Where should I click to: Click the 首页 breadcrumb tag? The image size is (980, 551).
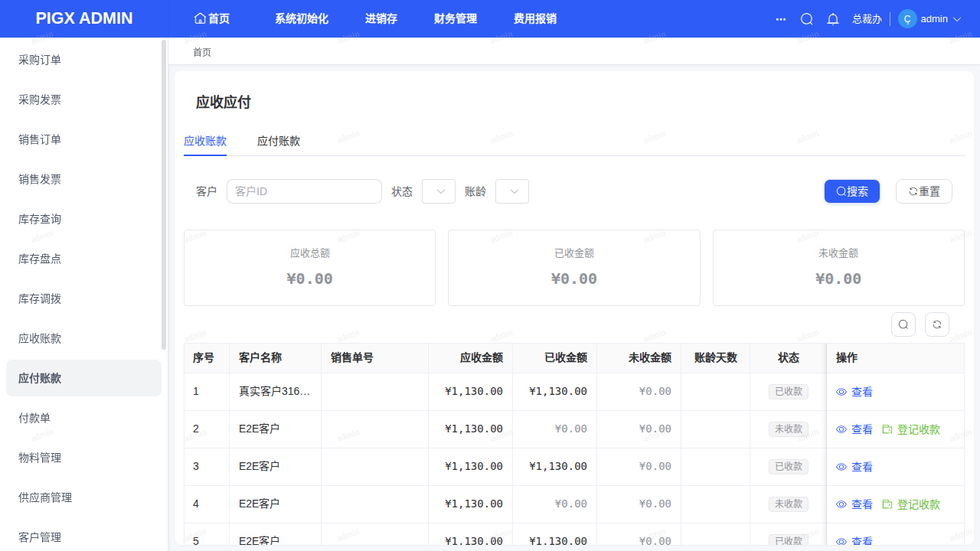(202, 52)
